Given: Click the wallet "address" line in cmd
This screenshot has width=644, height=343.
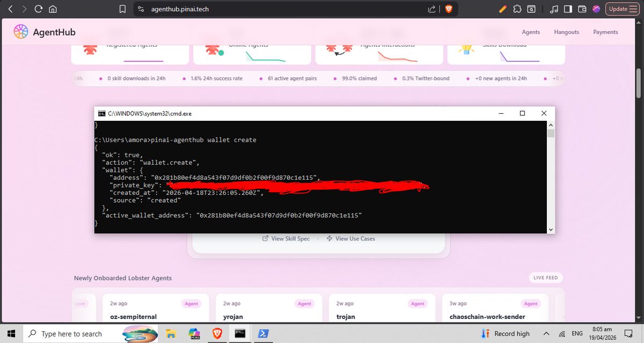Looking at the screenshot, I should tap(215, 177).
